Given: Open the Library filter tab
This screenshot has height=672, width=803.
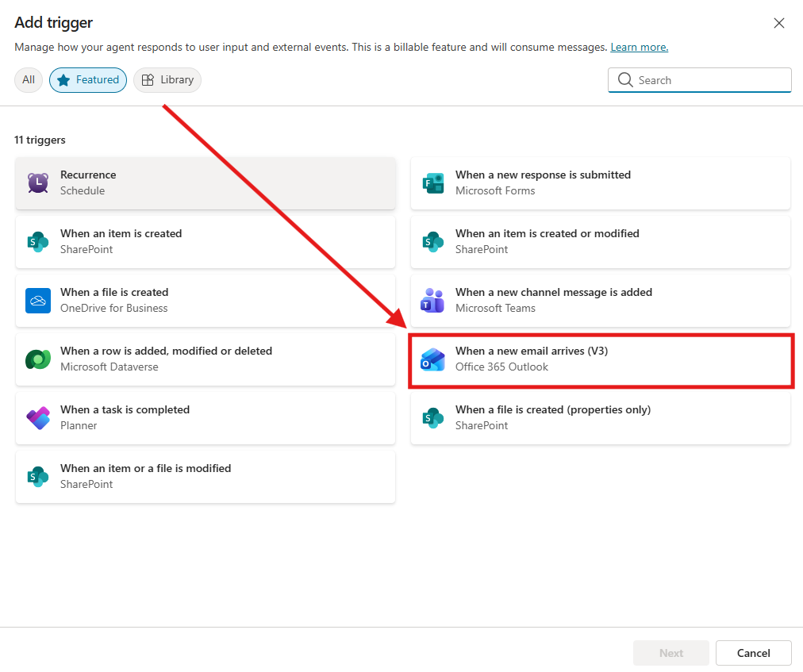Looking at the screenshot, I should (167, 80).
